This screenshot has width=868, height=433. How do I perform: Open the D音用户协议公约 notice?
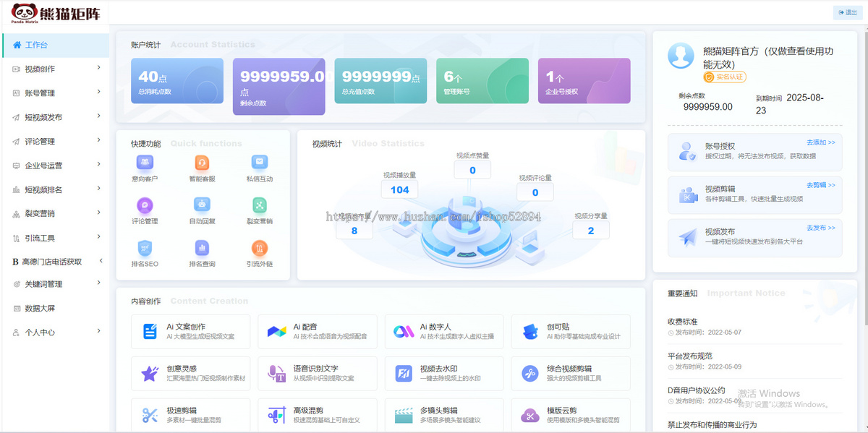click(x=696, y=390)
